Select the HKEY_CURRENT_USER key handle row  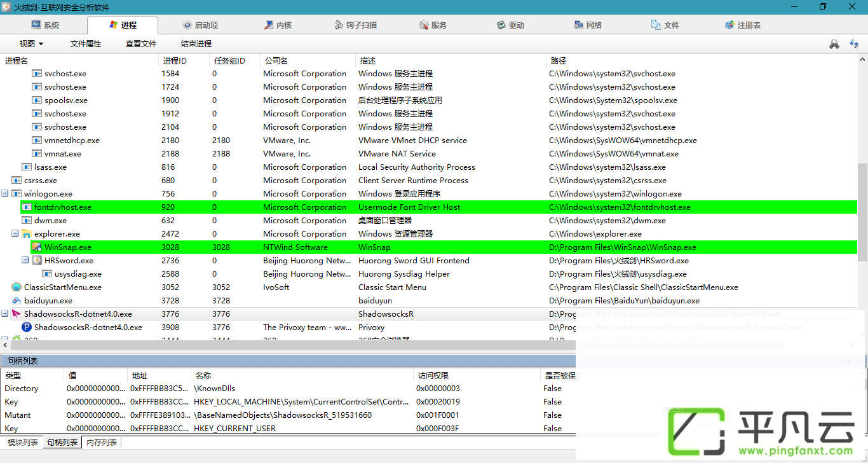click(x=288, y=428)
